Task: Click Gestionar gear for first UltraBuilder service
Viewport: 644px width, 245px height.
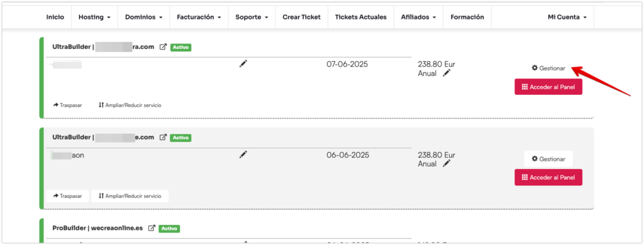Action: pos(548,68)
